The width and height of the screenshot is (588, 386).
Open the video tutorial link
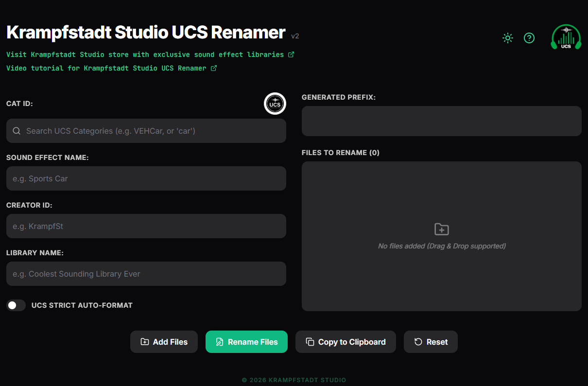coord(106,68)
